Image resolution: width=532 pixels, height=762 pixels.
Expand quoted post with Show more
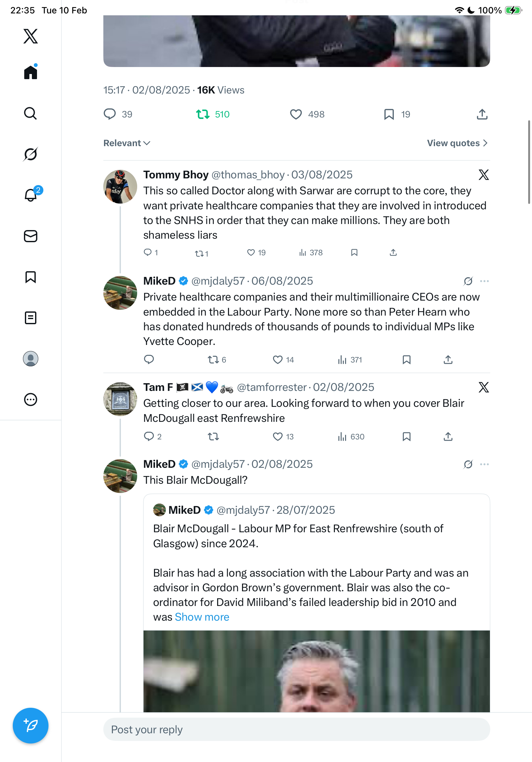pyautogui.click(x=202, y=617)
